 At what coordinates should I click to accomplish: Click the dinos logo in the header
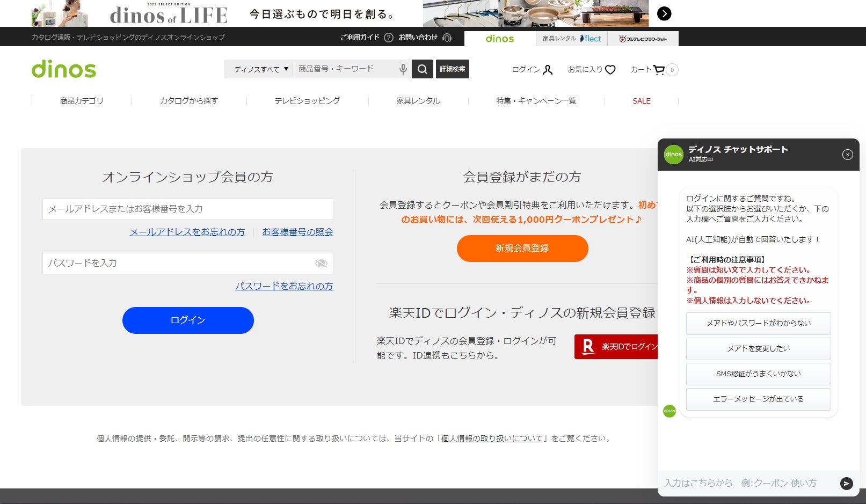64,69
